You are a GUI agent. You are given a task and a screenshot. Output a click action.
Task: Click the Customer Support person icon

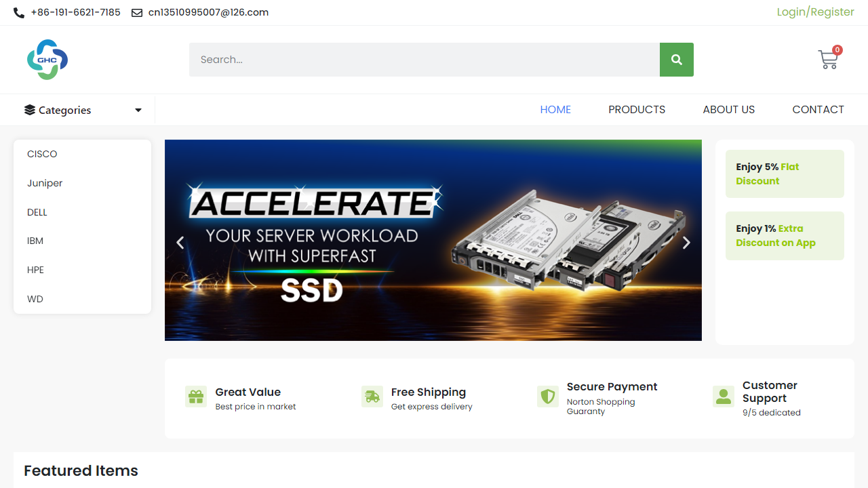(724, 396)
